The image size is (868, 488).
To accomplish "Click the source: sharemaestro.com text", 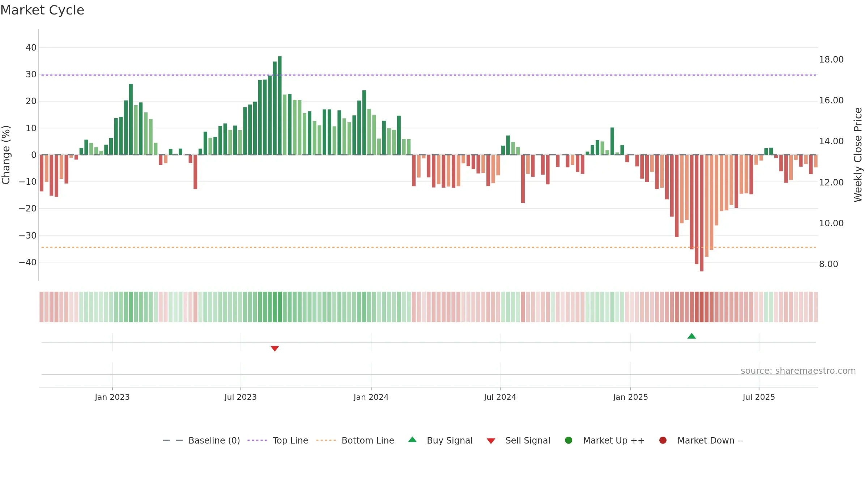I will pyautogui.click(x=798, y=371).
